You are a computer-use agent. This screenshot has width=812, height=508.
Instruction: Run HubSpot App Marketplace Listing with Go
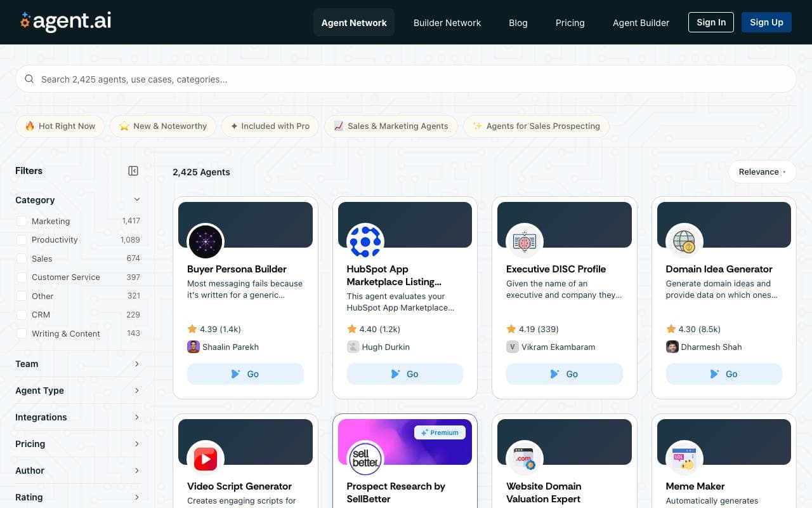(x=405, y=374)
